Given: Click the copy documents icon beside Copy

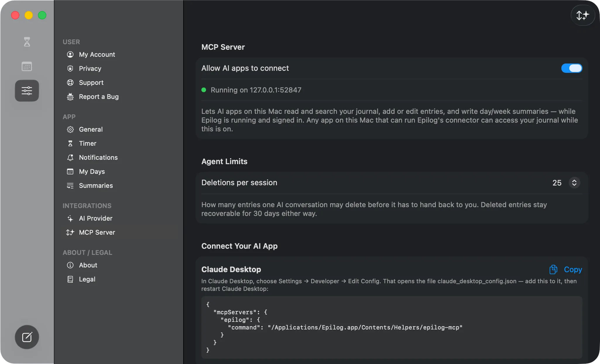Looking at the screenshot, I should tap(553, 269).
